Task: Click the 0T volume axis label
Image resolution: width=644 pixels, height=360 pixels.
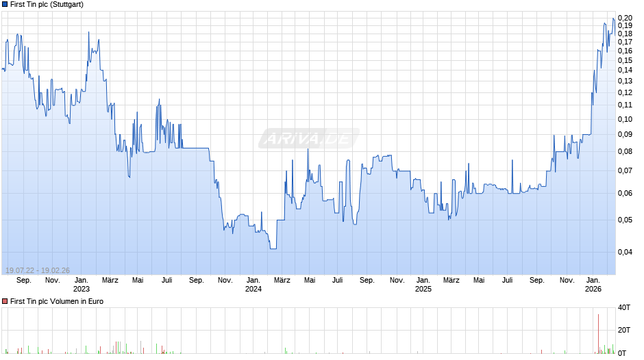Action: click(x=622, y=353)
